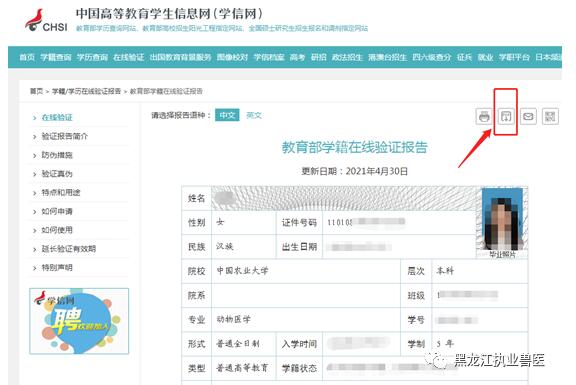Expand the 验证报告简介 sidebar item
The image size is (576, 385).
(x=65, y=136)
